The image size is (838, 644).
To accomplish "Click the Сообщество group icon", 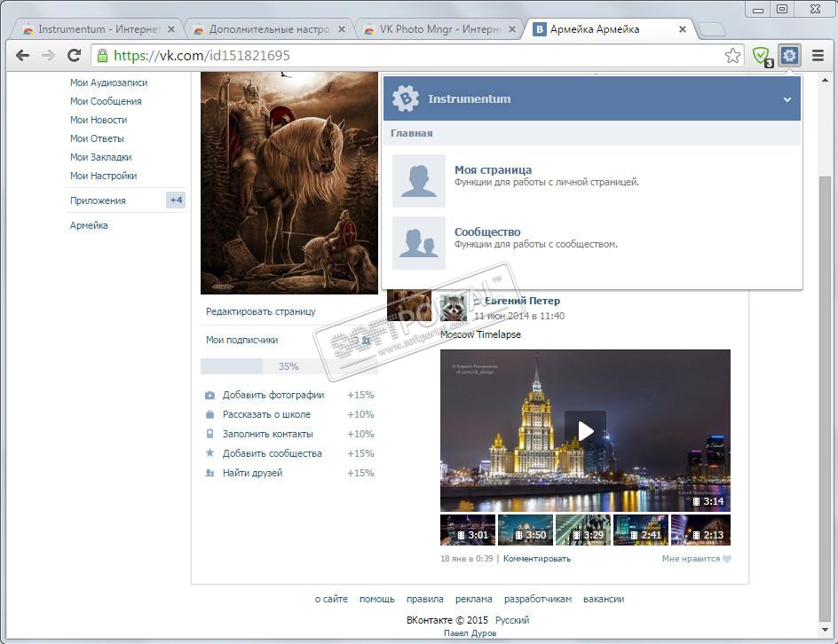I will (x=418, y=243).
